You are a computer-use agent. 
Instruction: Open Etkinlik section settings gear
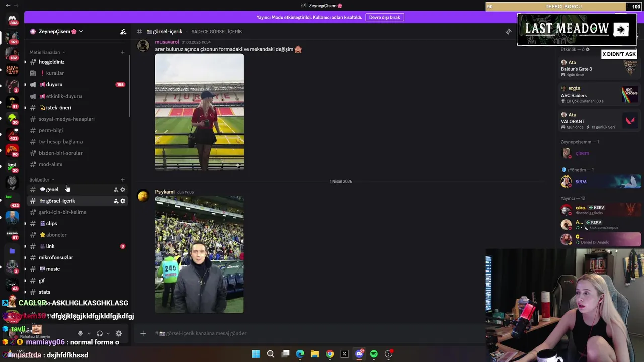587,49
